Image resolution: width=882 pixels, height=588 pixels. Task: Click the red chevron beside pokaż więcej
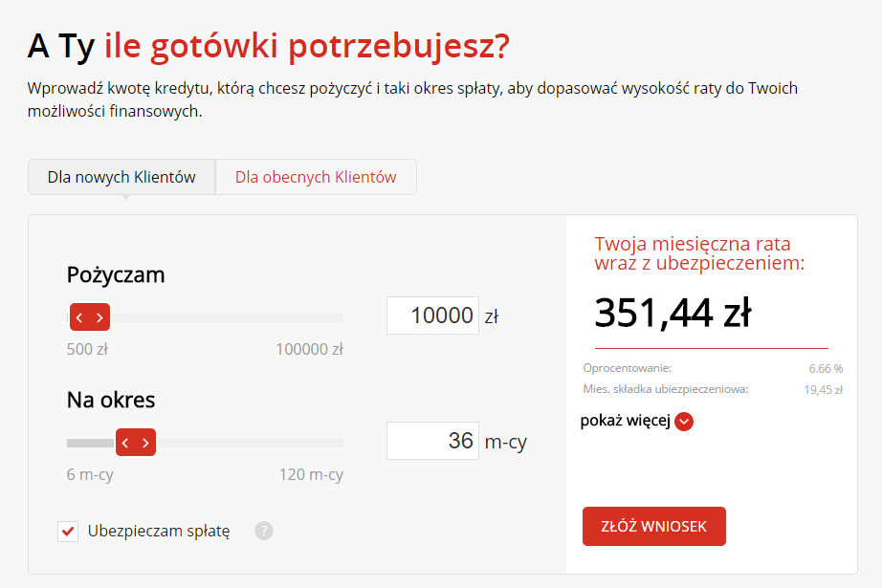684,421
